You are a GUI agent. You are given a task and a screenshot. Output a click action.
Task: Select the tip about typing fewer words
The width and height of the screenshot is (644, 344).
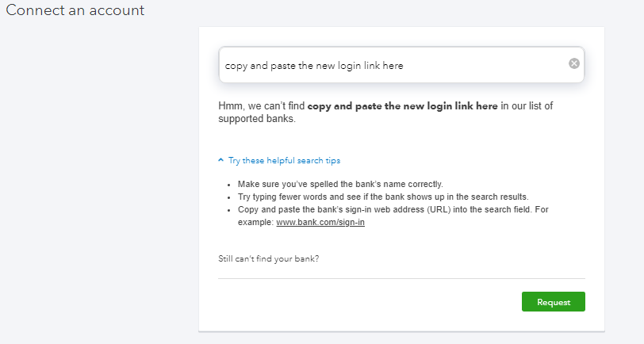[382, 197]
